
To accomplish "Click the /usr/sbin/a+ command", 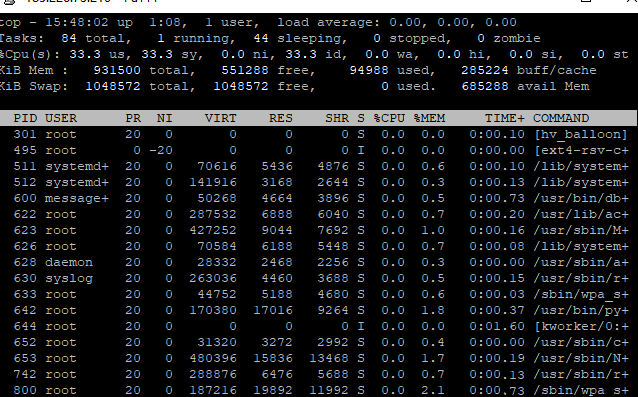I will (x=581, y=262).
